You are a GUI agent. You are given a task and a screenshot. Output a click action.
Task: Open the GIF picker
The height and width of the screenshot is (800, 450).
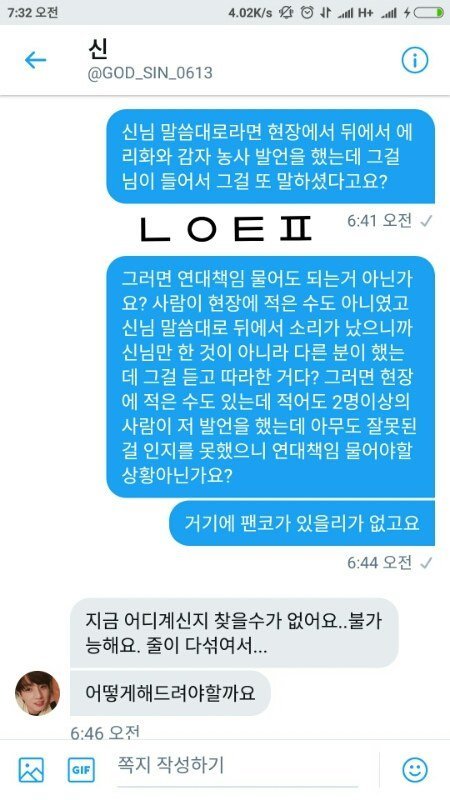[x=81, y=770]
